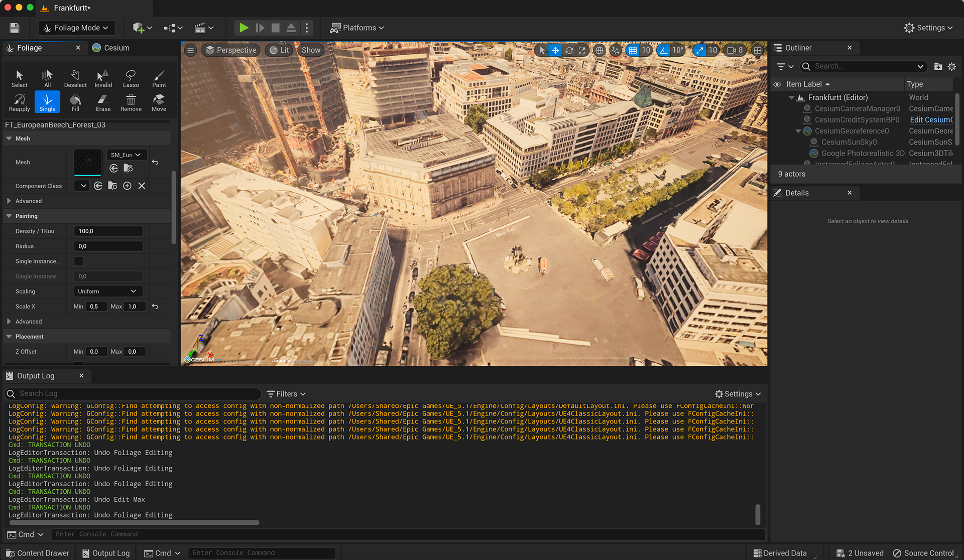Open the viewport options hamburger menu

click(x=190, y=50)
